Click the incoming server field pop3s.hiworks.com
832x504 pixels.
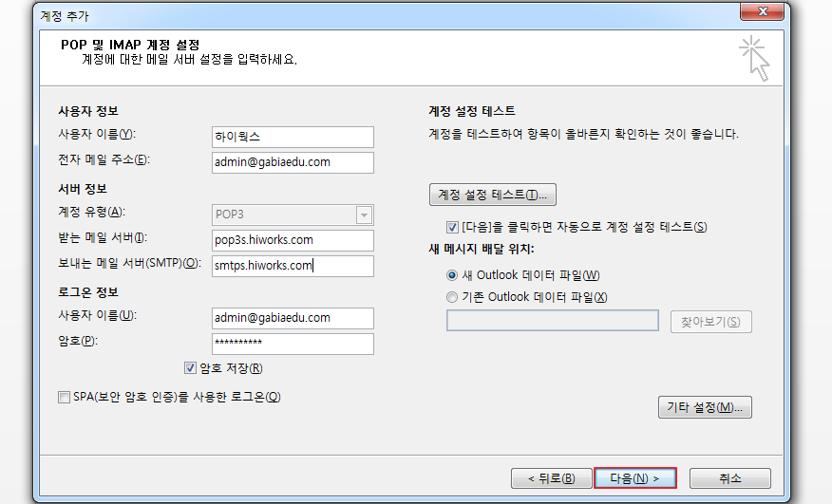click(x=293, y=240)
